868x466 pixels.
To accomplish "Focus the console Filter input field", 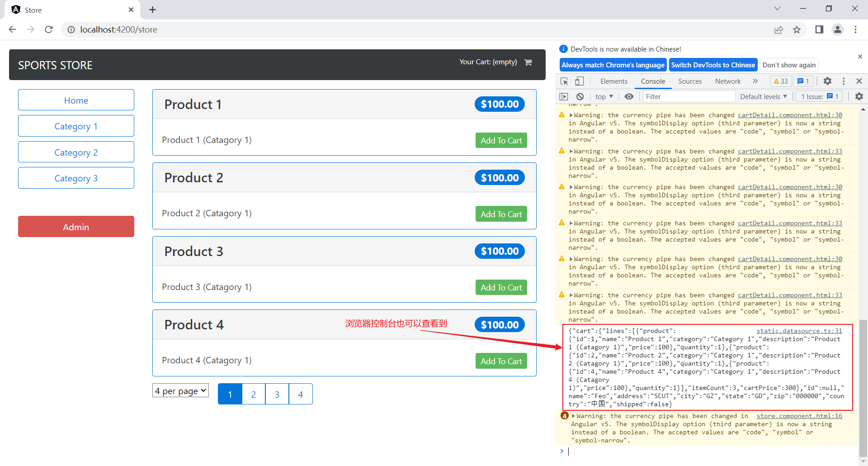I will click(689, 96).
